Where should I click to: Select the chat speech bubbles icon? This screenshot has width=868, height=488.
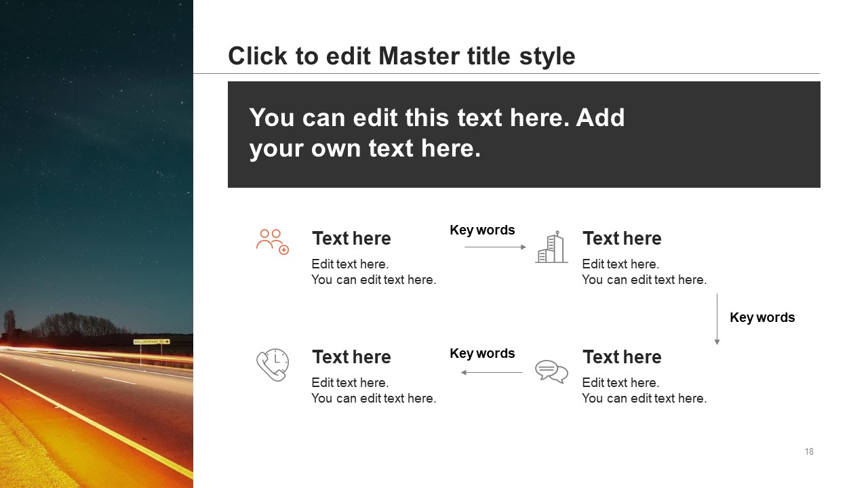[x=551, y=371]
